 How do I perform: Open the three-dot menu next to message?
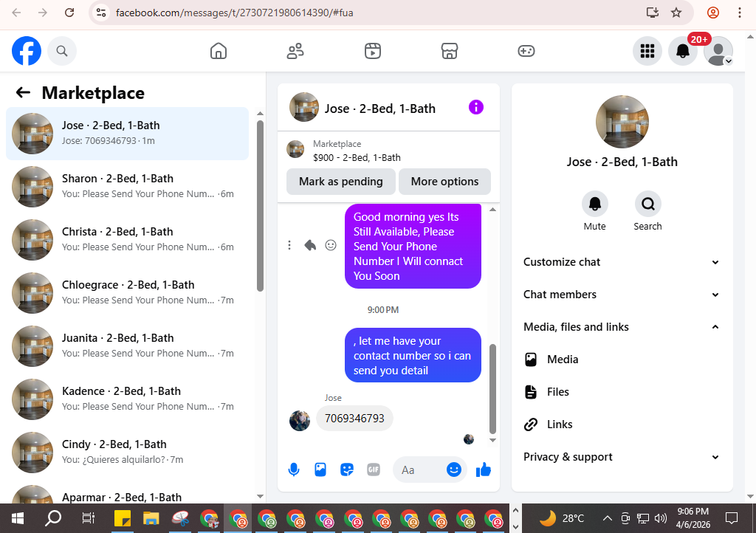[289, 245]
